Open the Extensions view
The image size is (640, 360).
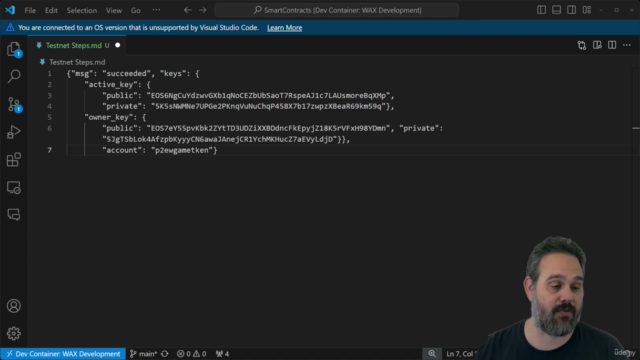(x=13, y=160)
